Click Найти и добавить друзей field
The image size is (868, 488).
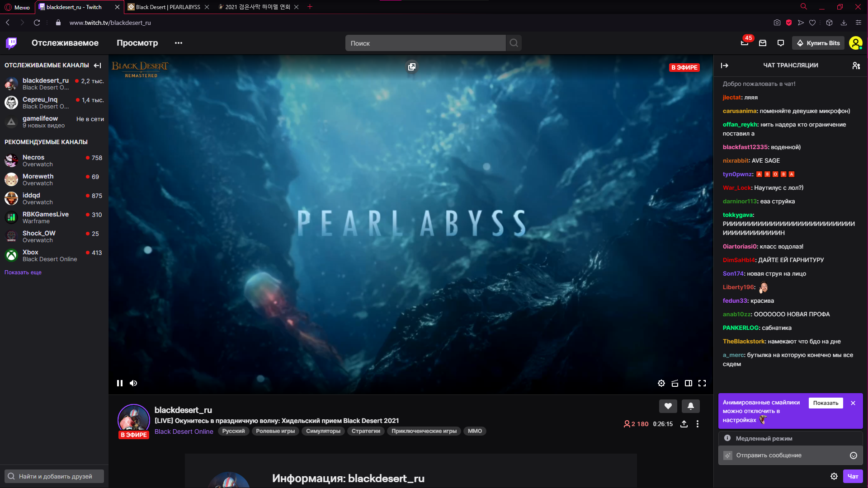[x=54, y=476]
